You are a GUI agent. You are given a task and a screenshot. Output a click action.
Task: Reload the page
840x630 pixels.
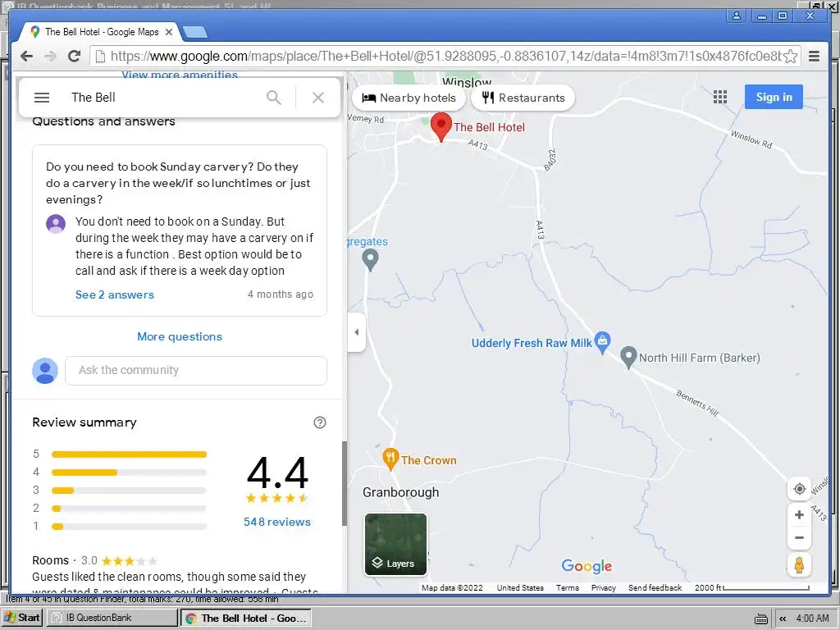(x=75, y=56)
